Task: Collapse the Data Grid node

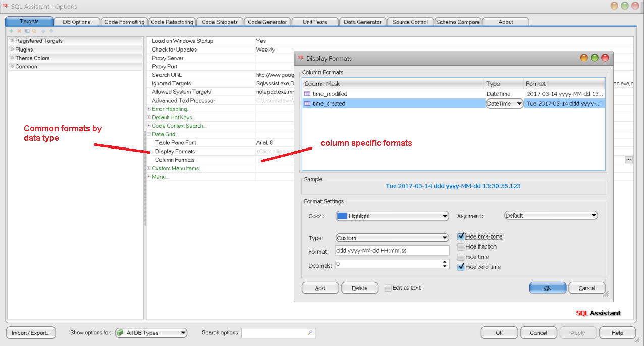Action: (x=149, y=134)
